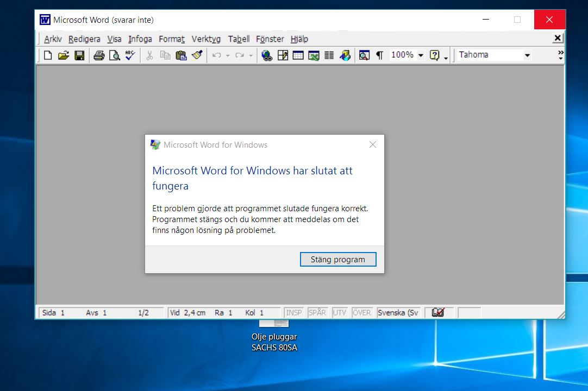Close the Microsoft Word window
The height and width of the screenshot is (391, 588).
point(549,20)
